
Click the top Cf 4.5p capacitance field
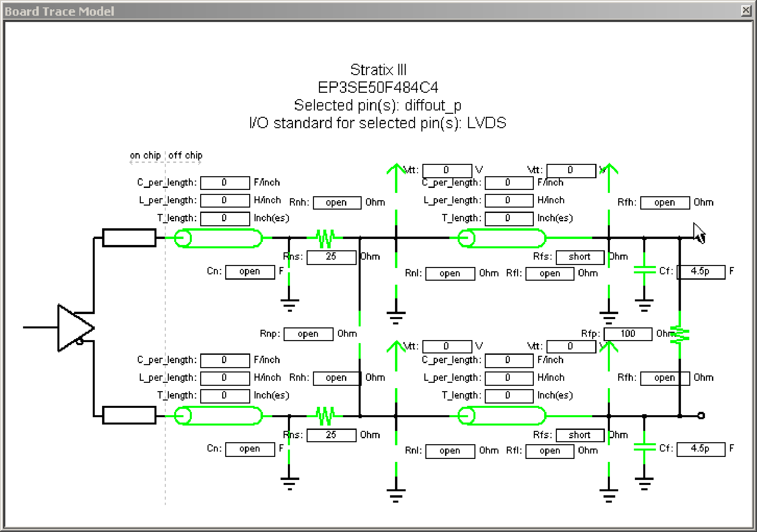tap(701, 272)
